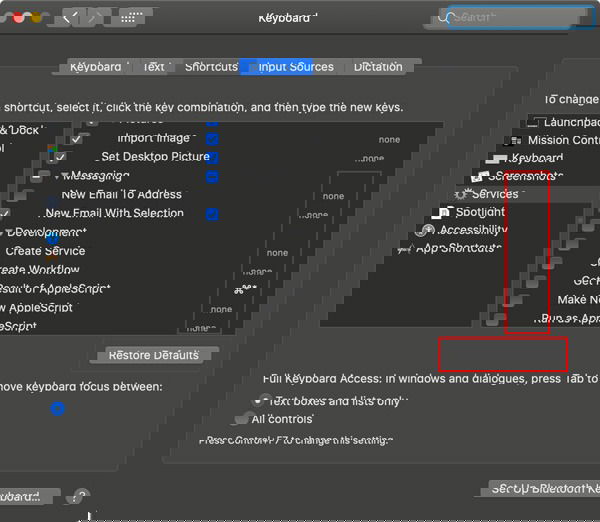The height and width of the screenshot is (522, 600).
Task: Click the Restore Defaults button
Action: pos(154,355)
